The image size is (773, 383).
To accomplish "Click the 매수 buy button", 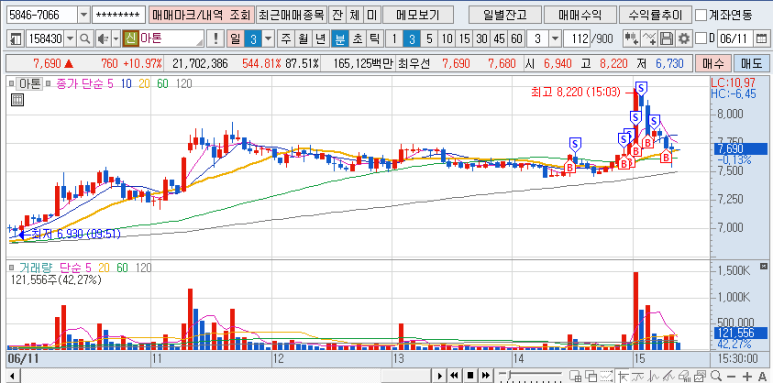I will [x=713, y=64].
